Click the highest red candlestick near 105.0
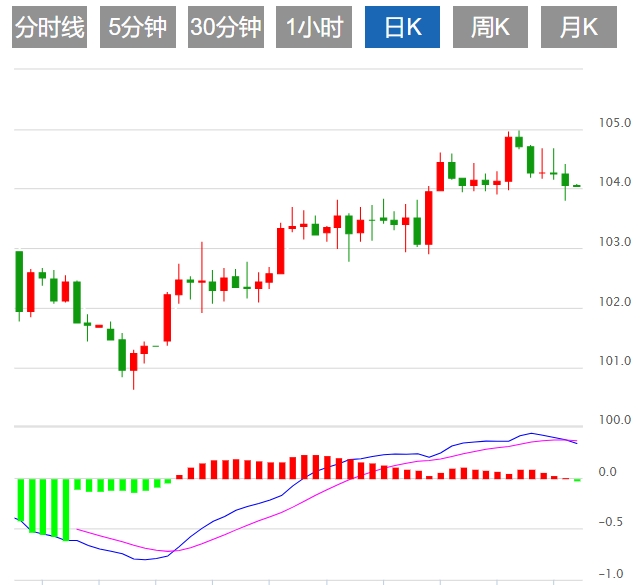643x585 pixels. pyautogui.click(x=508, y=159)
